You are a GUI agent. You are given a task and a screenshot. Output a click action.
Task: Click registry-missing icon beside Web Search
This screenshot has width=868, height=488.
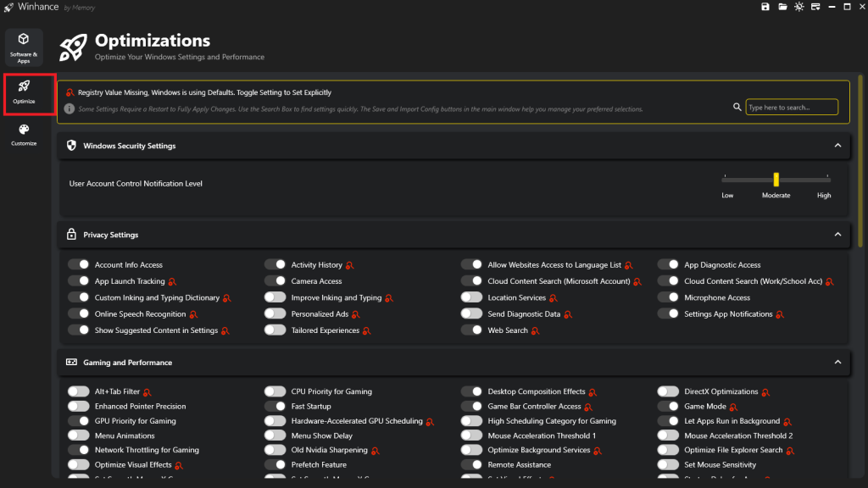(535, 331)
